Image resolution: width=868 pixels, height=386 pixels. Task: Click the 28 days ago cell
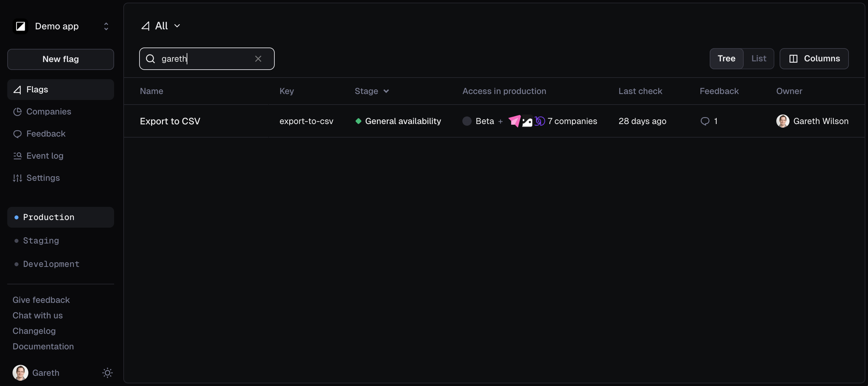coord(642,121)
